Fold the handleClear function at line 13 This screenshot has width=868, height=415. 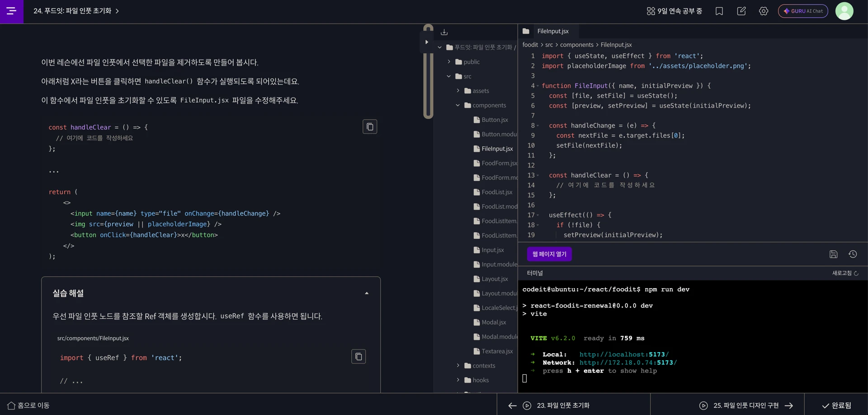coord(538,175)
